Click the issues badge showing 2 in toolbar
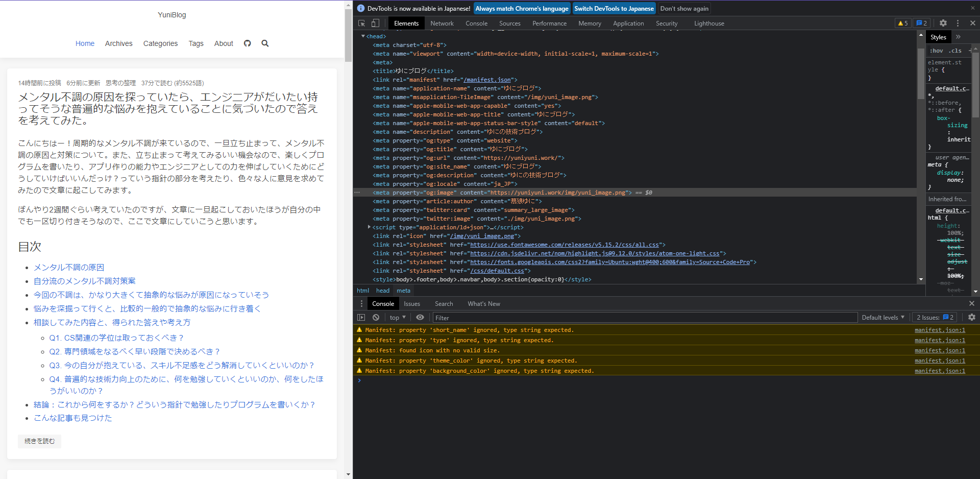The height and width of the screenshot is (479, 980). (x=922, y=23)
